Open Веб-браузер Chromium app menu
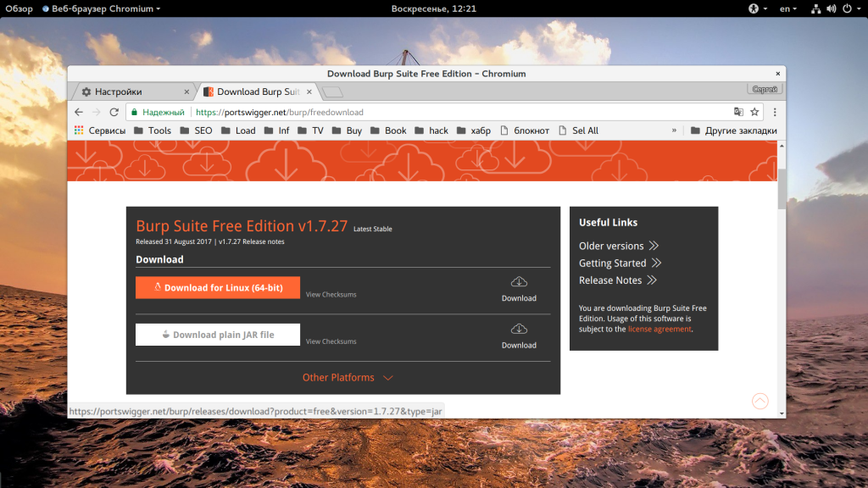Screen dimensions: 868x488 102,8
